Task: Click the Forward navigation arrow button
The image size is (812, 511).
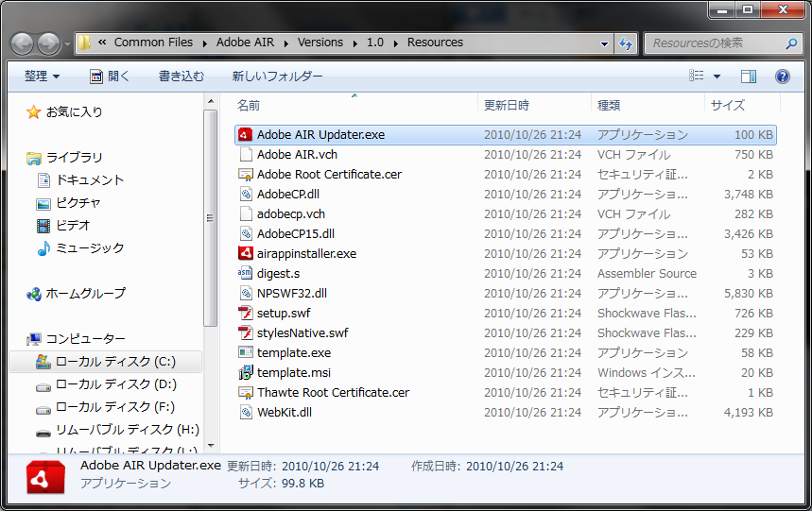Action: 48,43
